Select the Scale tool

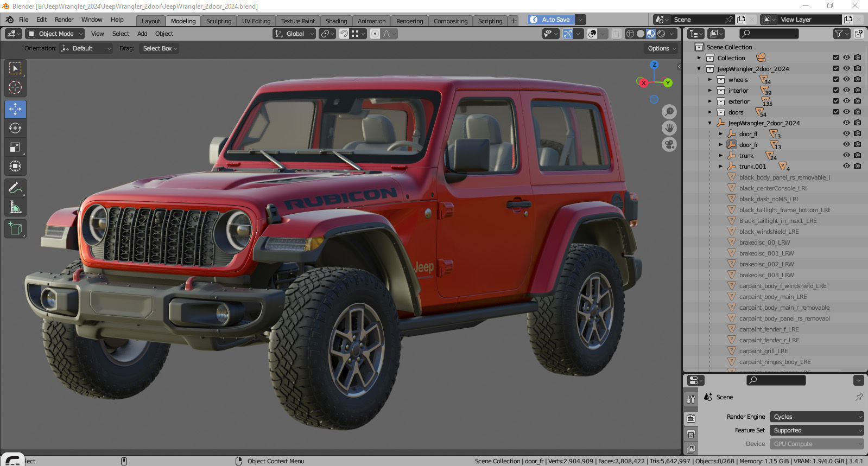(15, 147)
